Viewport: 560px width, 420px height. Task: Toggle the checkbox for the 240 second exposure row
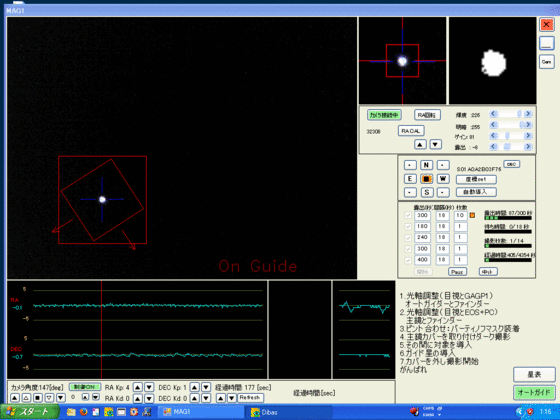click(x=408, y=238)
